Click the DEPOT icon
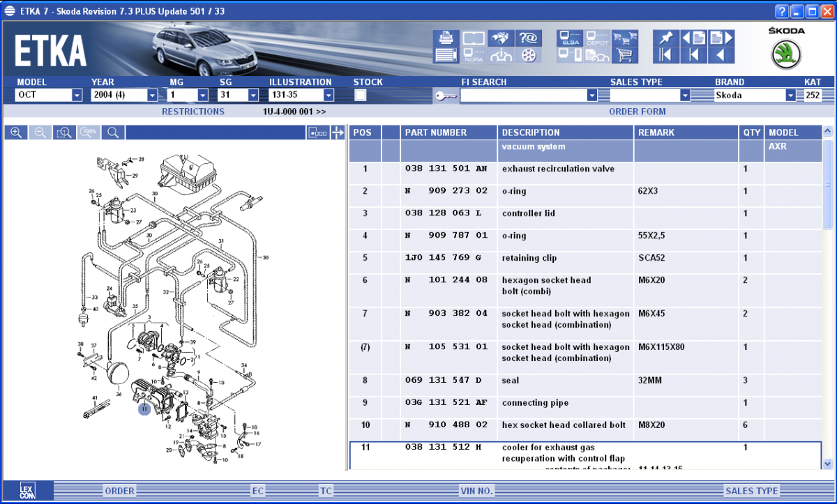Viewport: 837px width, 504px height. [x=597, y=38]
